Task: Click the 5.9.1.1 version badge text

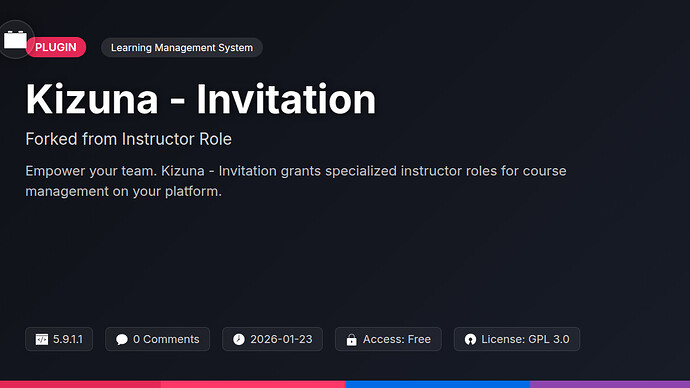Action: click(68, 339)
